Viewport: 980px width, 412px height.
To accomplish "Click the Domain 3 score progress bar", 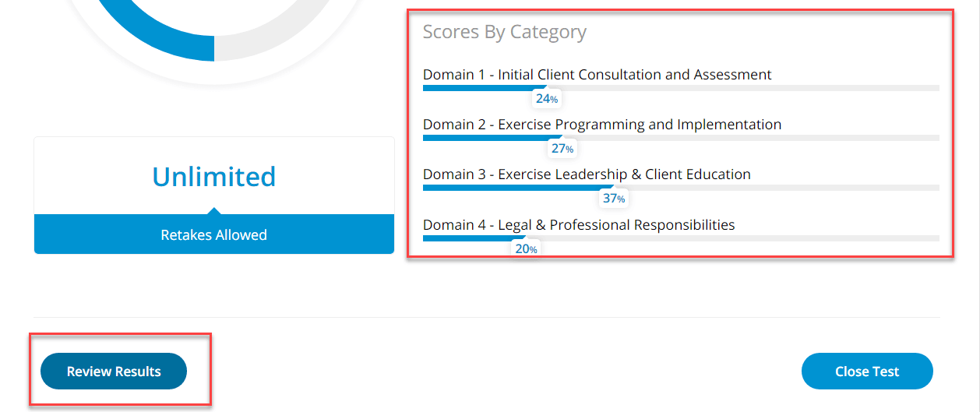I will pyautogui.click(x=680, y=188).
